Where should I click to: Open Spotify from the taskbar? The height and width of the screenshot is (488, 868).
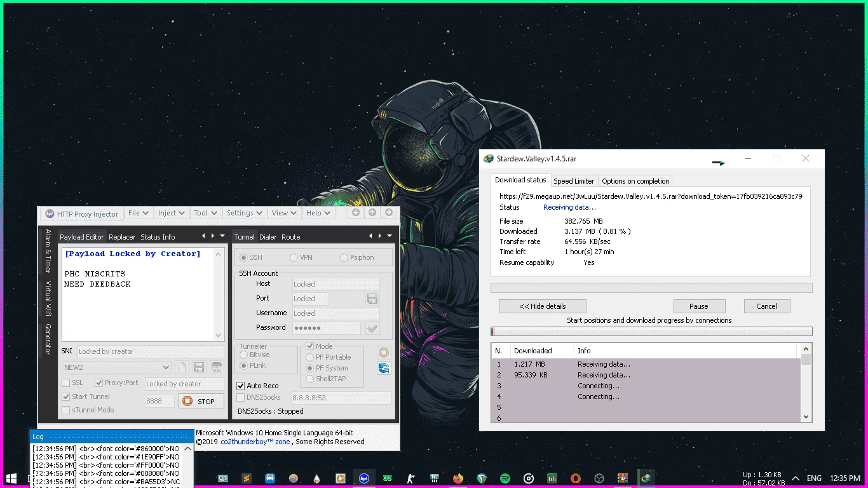click(505, 478)
